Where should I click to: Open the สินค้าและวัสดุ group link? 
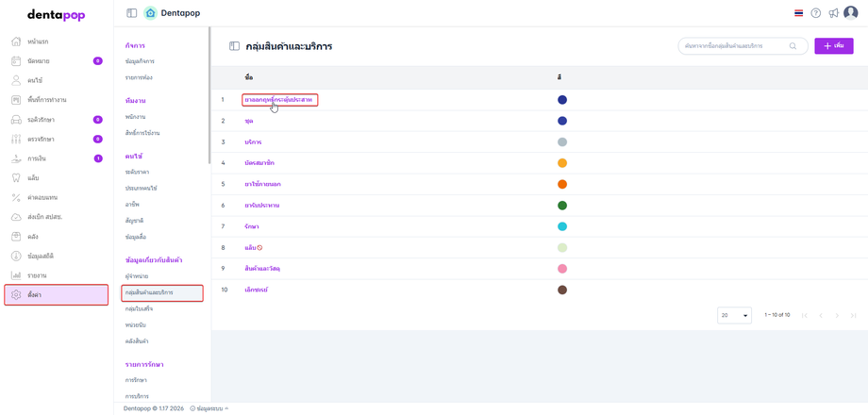coord(262,269)
